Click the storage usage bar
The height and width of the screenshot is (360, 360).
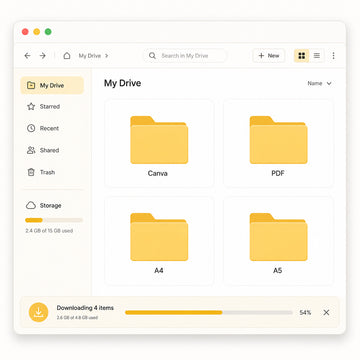[x=54, y=220]
